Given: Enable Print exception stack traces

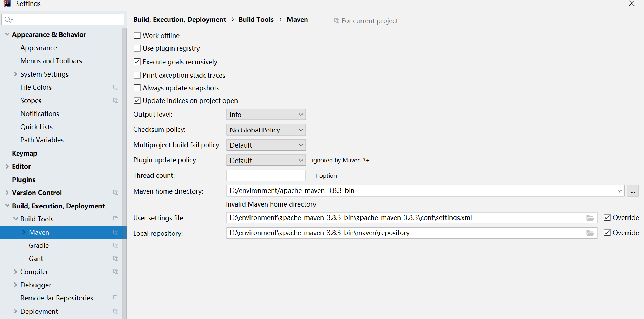Looking at the screenshot, I should 137,75.
